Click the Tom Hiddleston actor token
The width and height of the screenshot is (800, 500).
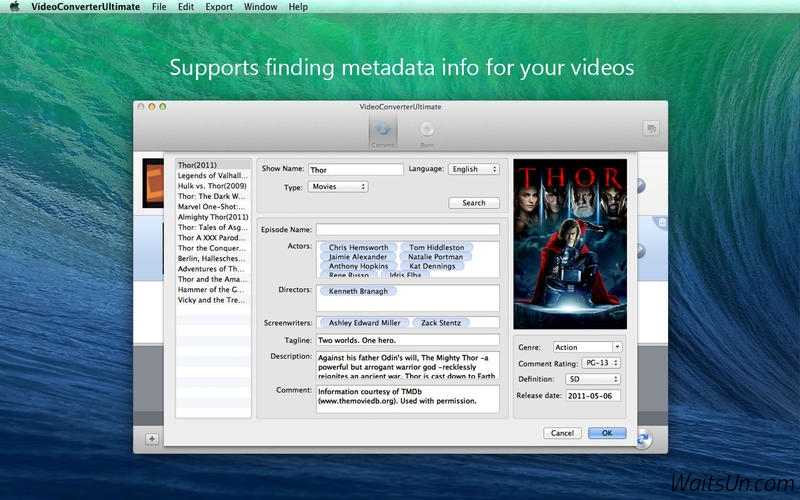(437, 247)
